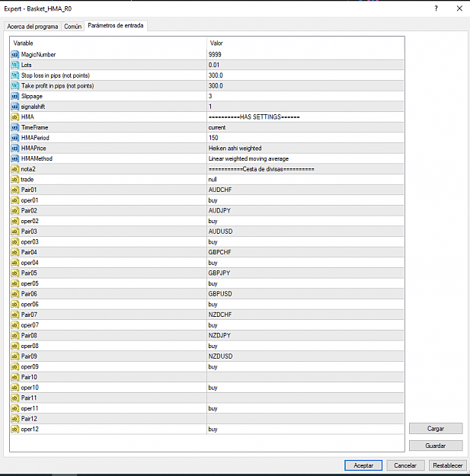Viewport: 470px width, 476px height.
Task: Click the Pair02 string type icon
Action: [x=15, y=211]
